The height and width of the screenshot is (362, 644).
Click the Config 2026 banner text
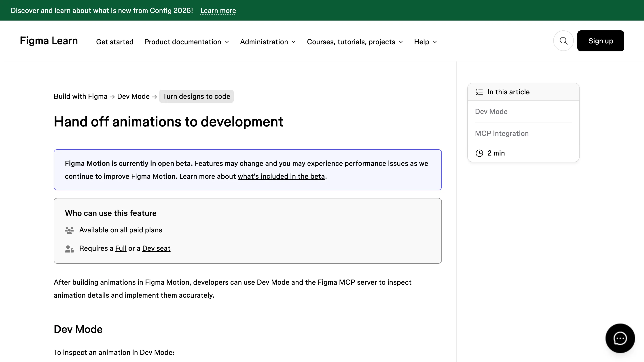[x=102, y=11]
